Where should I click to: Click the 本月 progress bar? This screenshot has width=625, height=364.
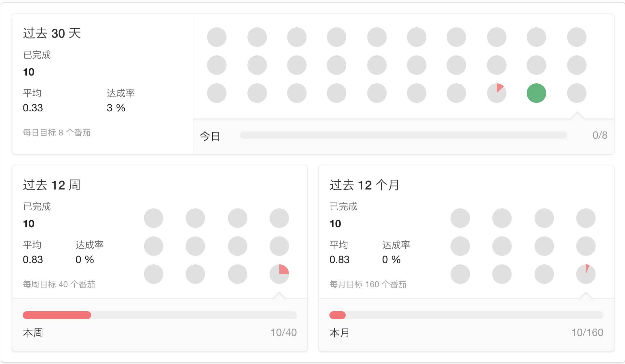(x=466, y=315)
